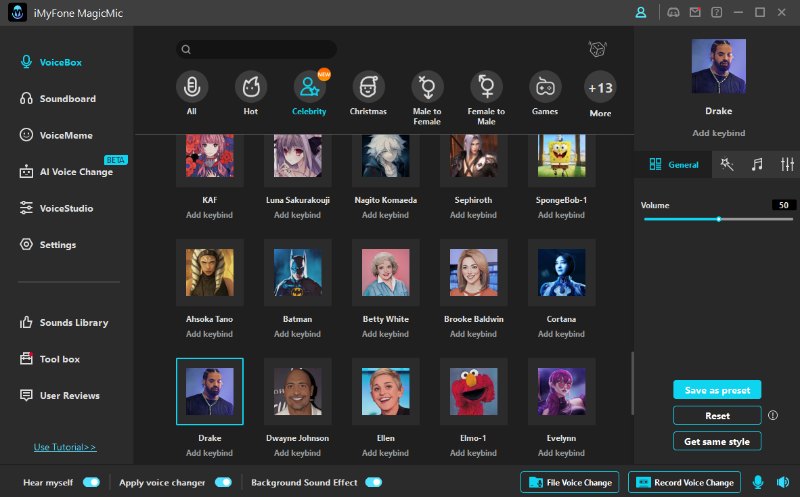
Task: Toggle Apply voice changer switch
Action: pyautogui.click(x=223, y=482)
